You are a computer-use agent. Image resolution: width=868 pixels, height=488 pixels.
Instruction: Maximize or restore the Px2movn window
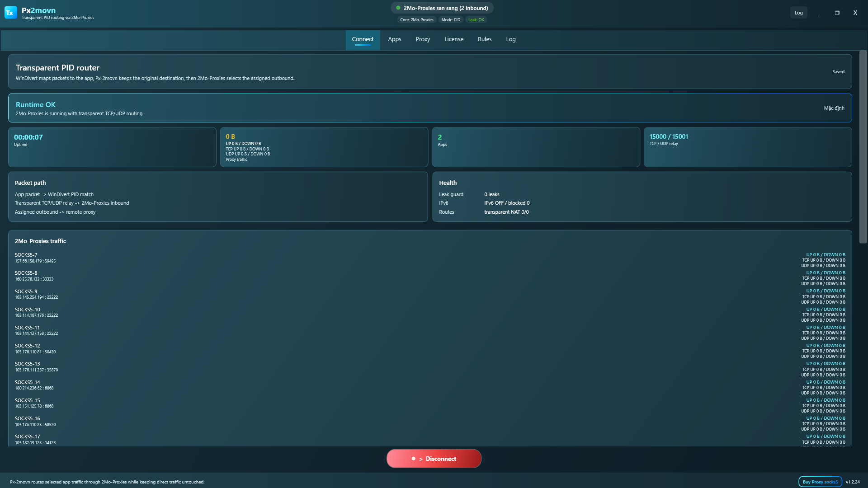(x=837, y=13)
